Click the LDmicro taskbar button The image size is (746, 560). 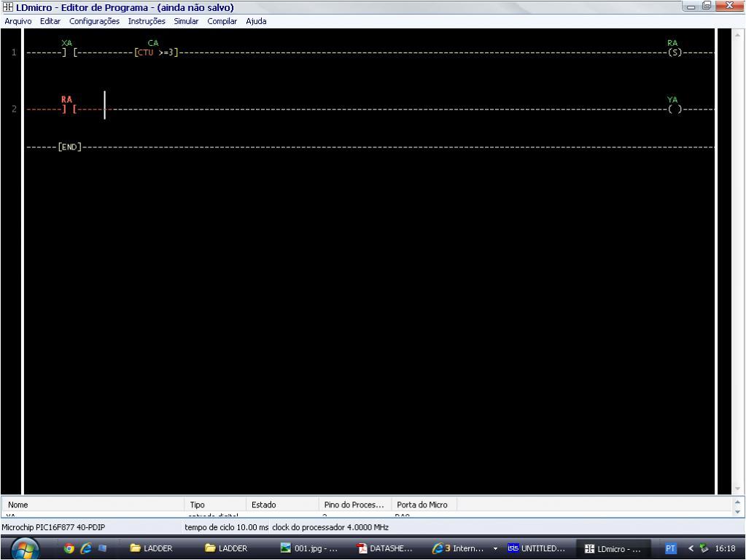click(x=614, y=548)
